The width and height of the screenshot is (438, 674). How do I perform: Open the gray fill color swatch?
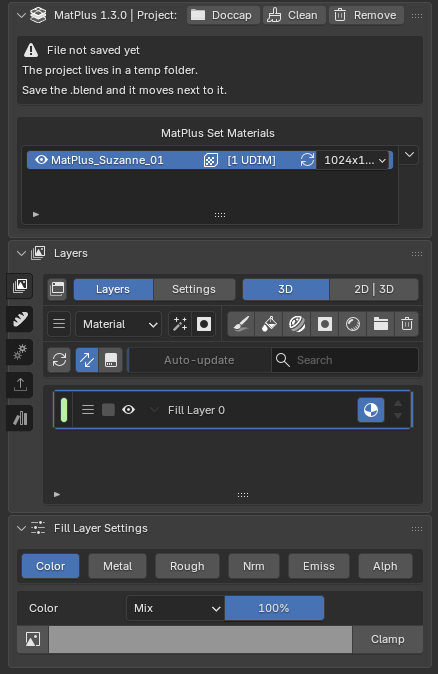coord(200,639)
